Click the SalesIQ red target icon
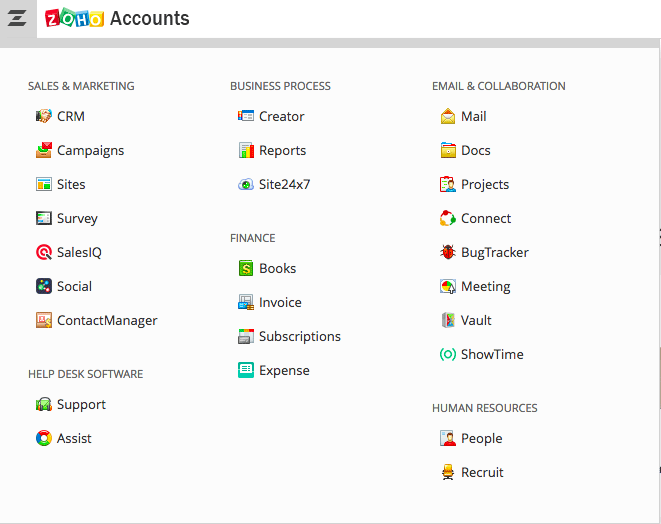This screenshot has height=524, width=661. point(44,252)
